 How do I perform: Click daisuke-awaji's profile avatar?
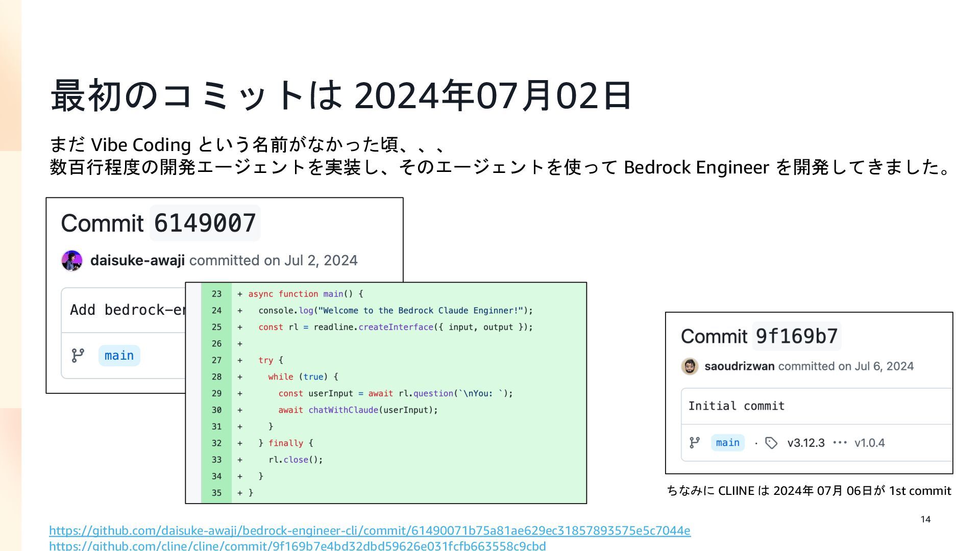(72, 261)
